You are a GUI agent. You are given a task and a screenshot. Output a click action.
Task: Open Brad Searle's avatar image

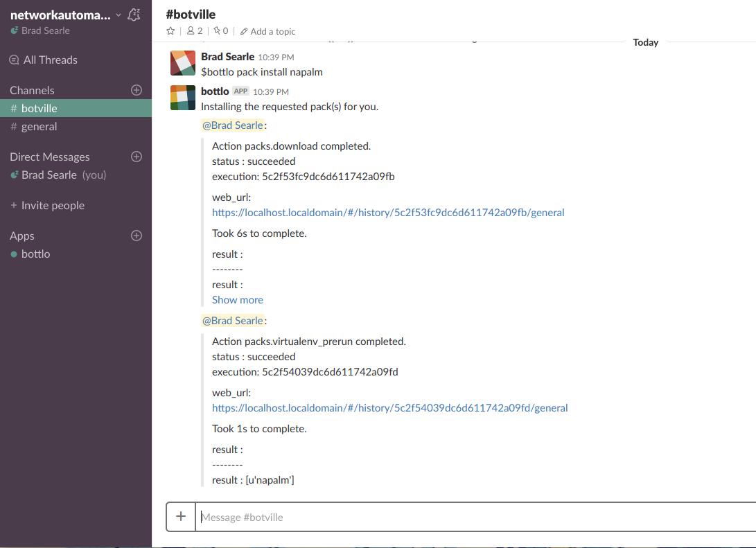tap(183, 64)
